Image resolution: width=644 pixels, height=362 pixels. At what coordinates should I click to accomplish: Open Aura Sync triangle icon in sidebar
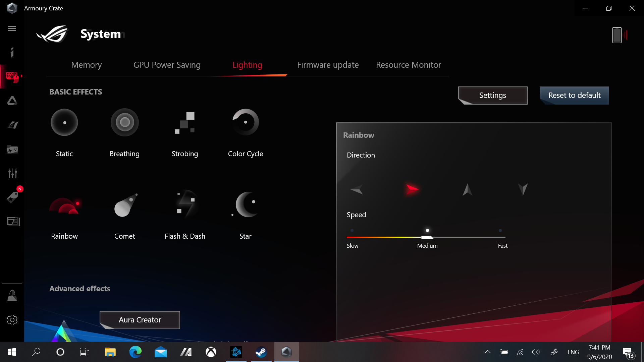pyautogui.click(x=12, y=101)
